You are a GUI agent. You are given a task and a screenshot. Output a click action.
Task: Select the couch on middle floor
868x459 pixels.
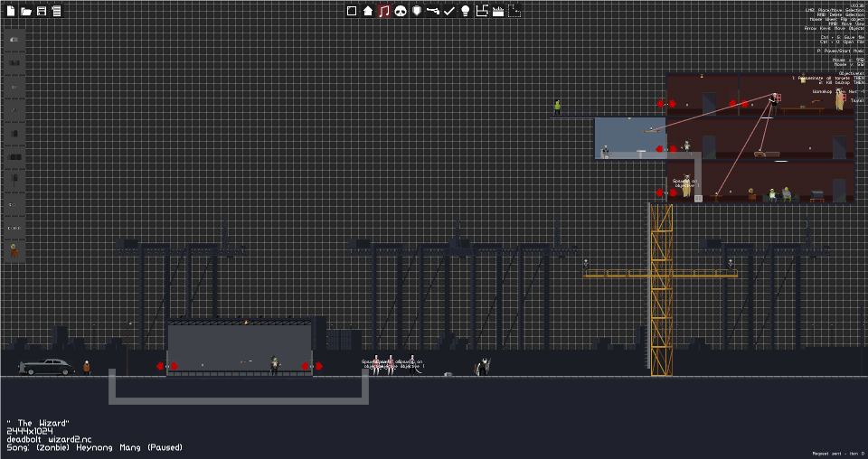(767, 155)
